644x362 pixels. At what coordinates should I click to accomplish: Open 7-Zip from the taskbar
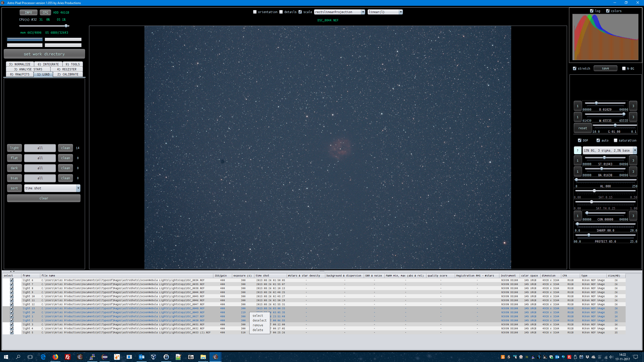[x=191, y=357]
